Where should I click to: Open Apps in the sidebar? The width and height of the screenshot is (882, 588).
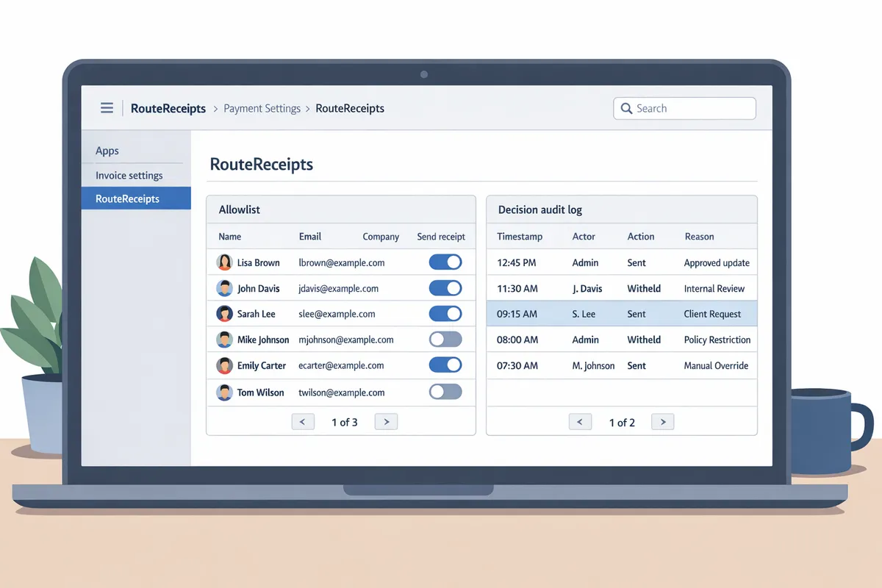point(107,151)
